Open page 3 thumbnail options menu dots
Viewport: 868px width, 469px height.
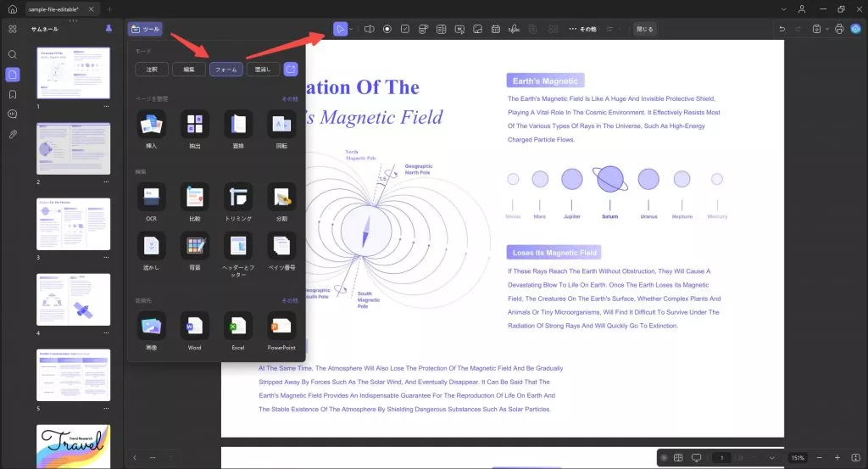[x=106, y=258]
